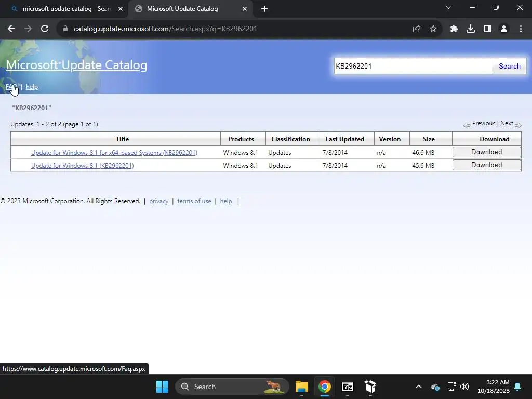Screen dimensions: 532x399
Task: Download the 46.6 MB x64 update
Action: pos(486,152)
